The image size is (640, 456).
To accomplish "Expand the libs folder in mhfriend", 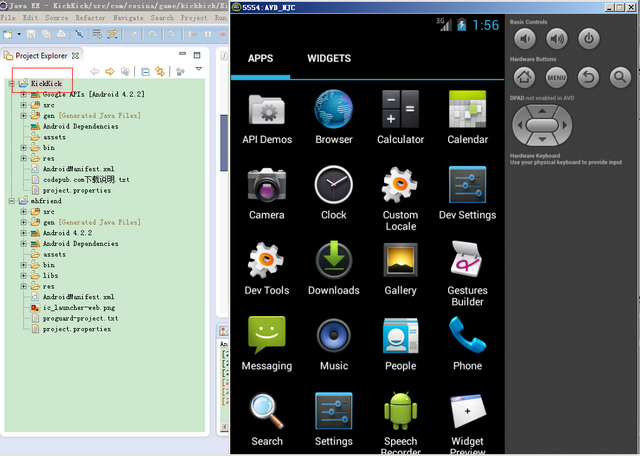I will [23, 276].
